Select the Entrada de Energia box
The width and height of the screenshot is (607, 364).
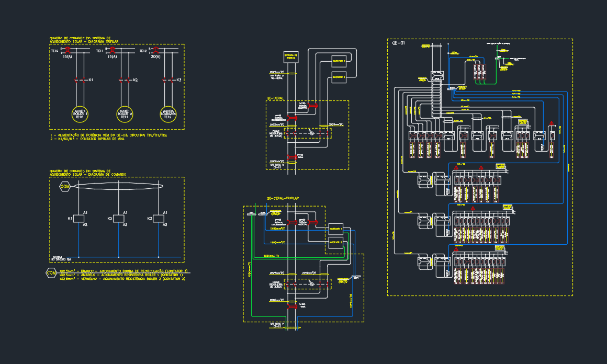[x=290, y=57]
